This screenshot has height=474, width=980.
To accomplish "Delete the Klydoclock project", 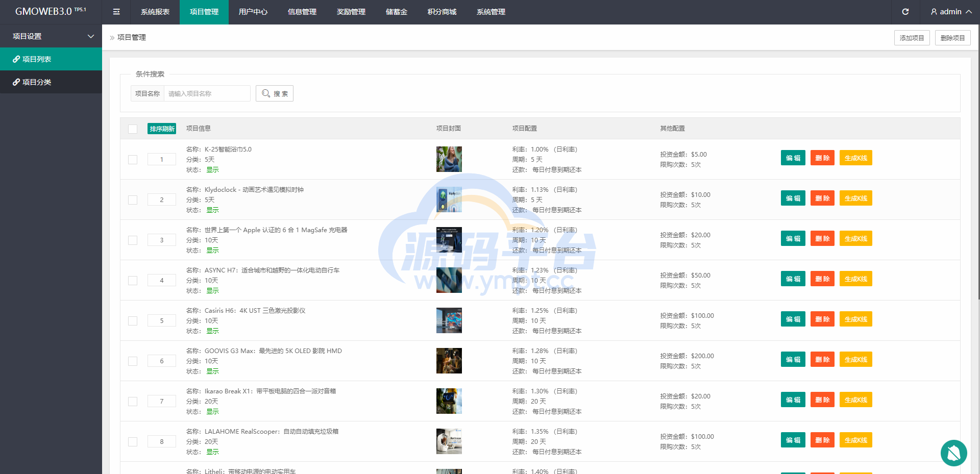I will (x=822, y=198).
